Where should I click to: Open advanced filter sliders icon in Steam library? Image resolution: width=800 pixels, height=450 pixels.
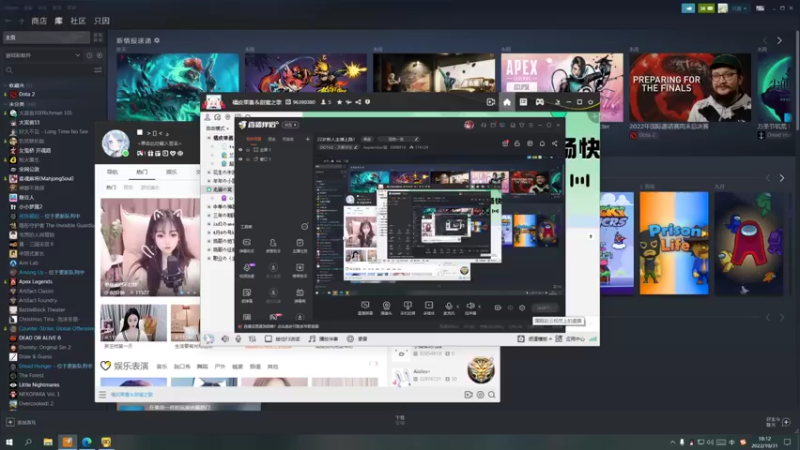(x=98, y=70)
